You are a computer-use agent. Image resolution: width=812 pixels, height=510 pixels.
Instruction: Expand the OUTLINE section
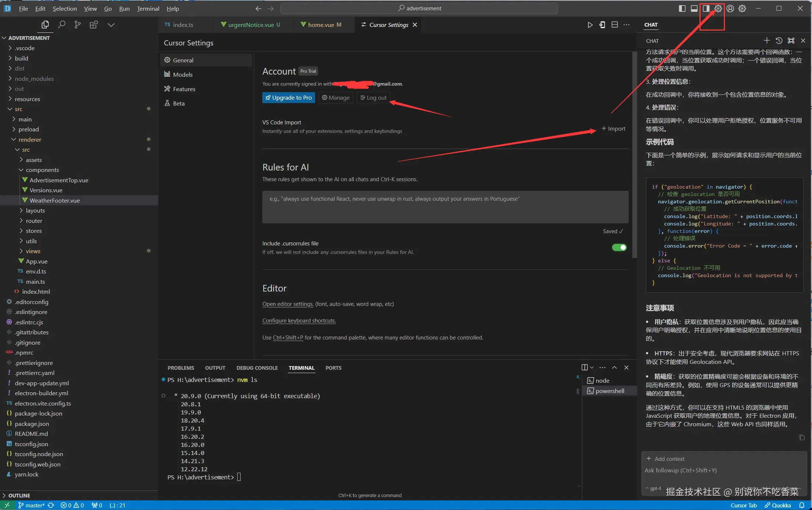pos(19,495)
